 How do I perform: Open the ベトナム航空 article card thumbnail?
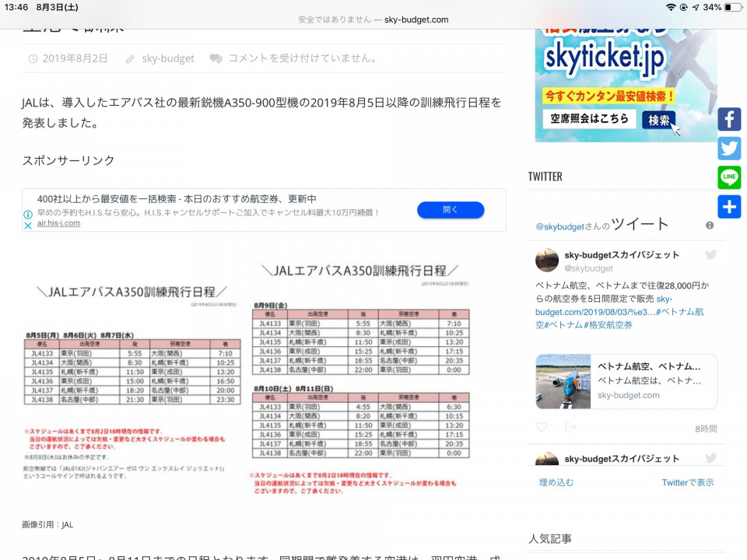[563, 381]
